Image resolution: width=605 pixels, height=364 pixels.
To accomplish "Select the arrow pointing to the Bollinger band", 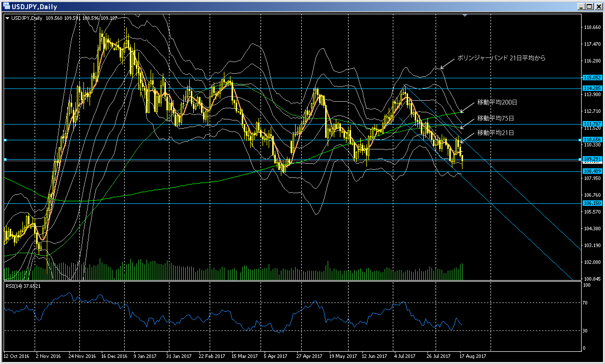I will pyautogui.click(x=446, y=64).
